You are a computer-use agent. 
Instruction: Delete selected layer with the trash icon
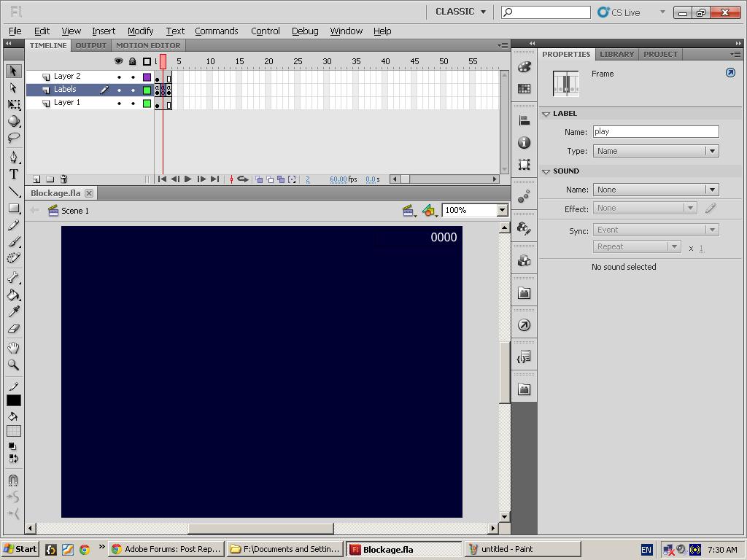coord(63,179)
